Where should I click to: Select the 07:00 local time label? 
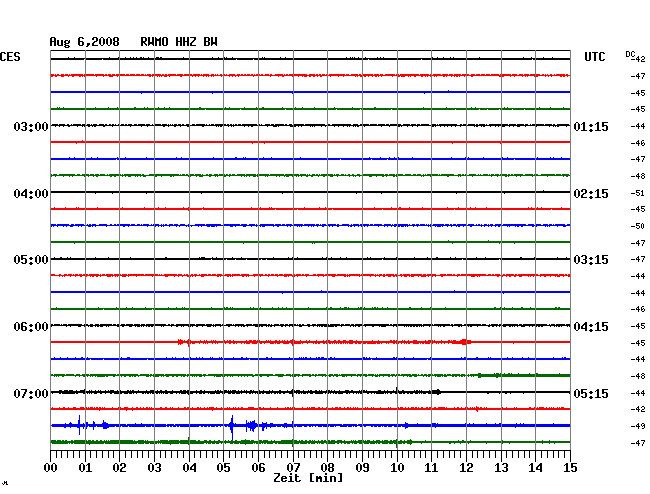point(31,393)
